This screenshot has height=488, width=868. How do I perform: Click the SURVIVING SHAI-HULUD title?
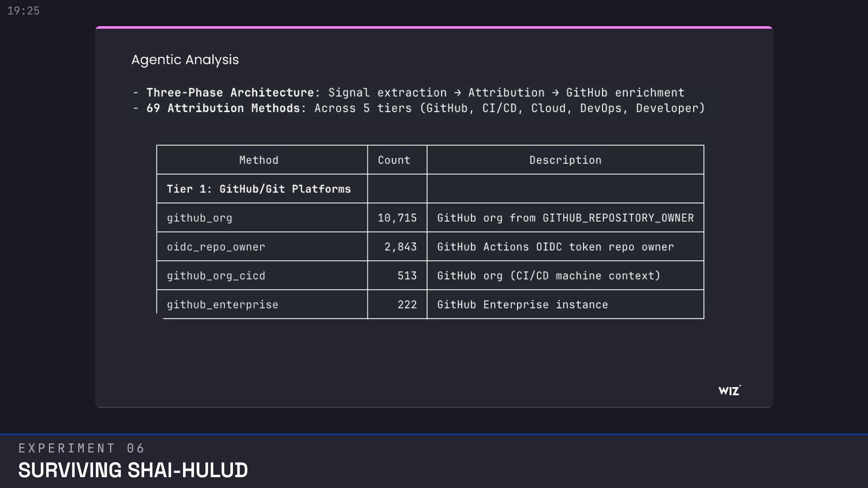pos(133,470)
